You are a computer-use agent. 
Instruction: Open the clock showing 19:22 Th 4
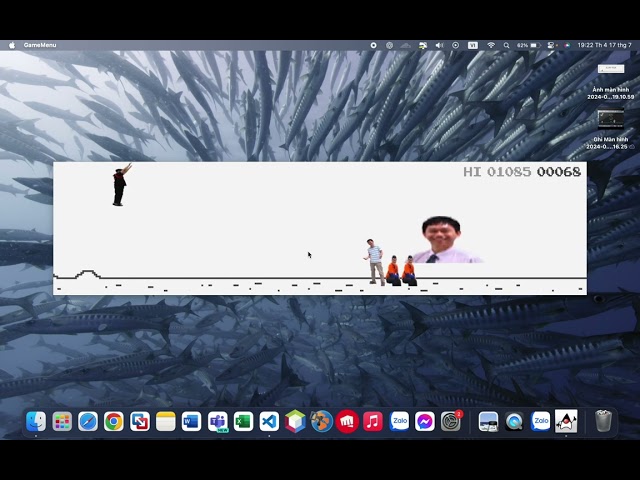click(x=604, y=45)
